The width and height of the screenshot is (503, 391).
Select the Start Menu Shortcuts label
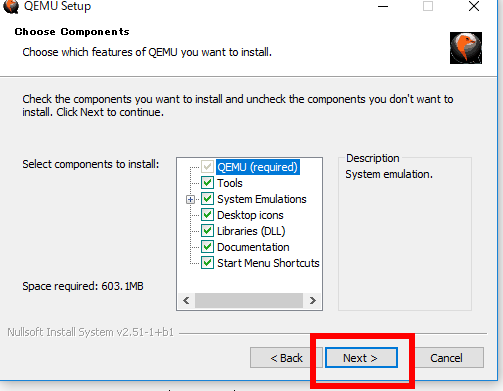268,263
